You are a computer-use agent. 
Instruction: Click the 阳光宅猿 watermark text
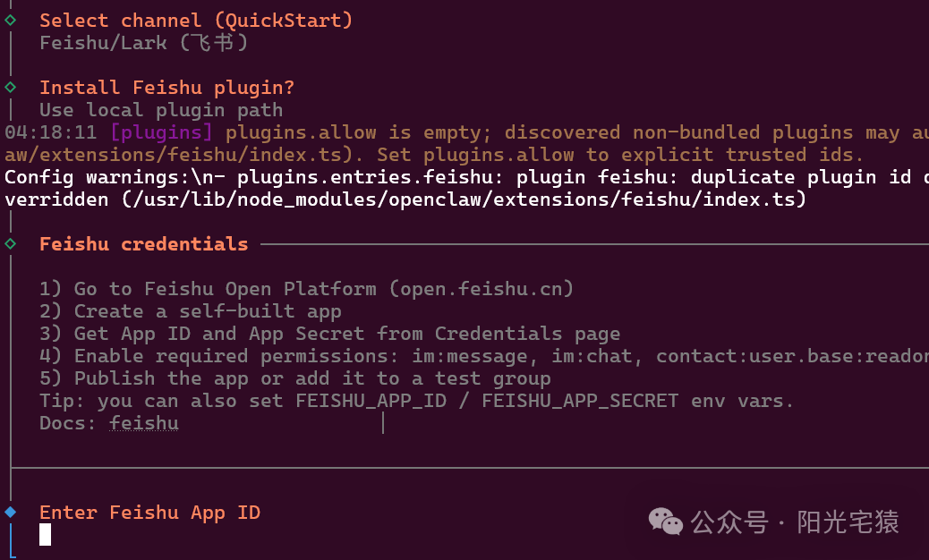click(848, 522)
